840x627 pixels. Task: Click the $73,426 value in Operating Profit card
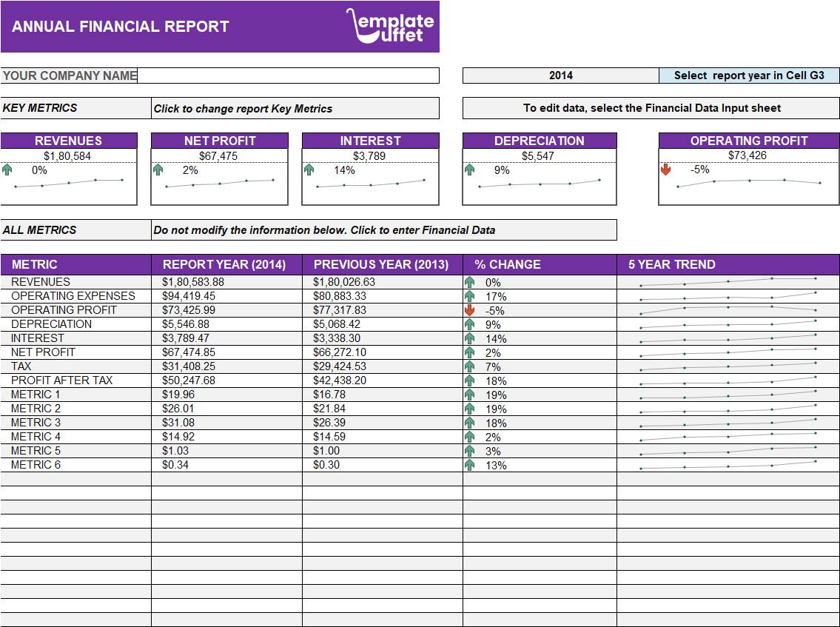coord(747,155)
